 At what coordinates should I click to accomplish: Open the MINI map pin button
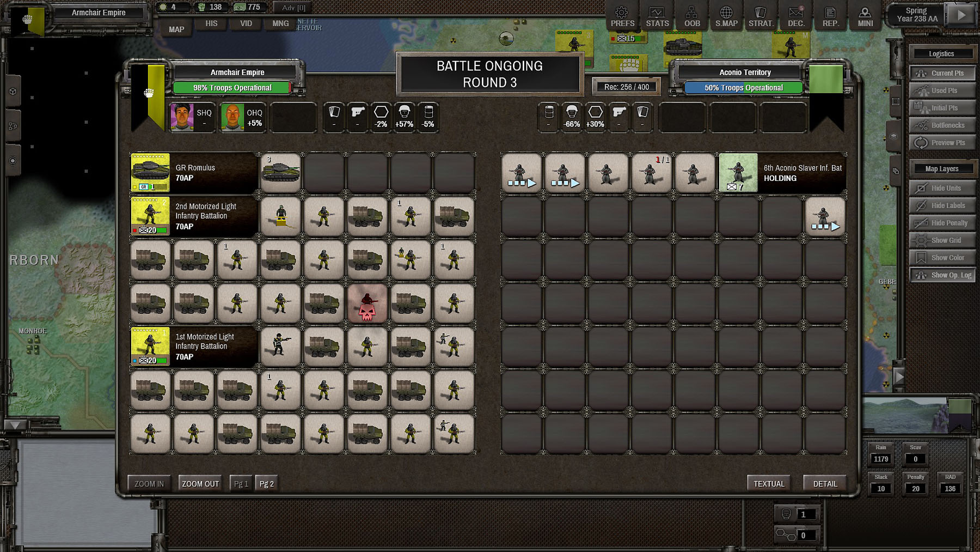[865, 16]
